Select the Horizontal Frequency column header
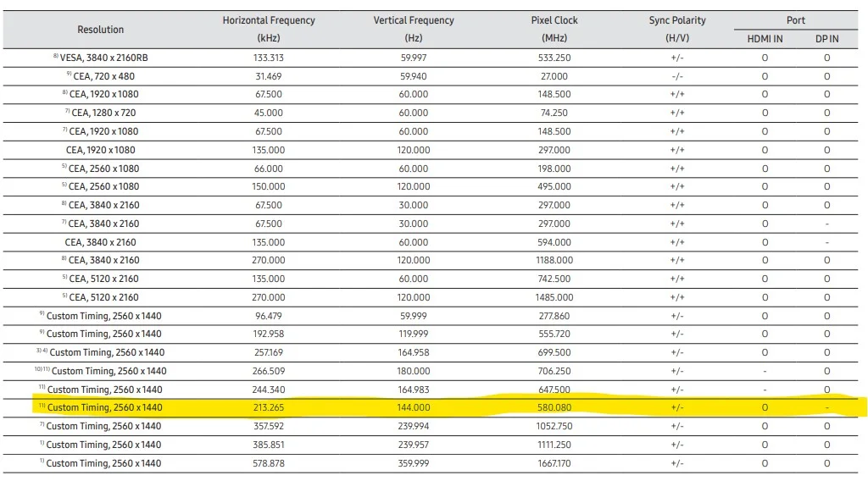Viewport: 868px width, 481px height. (x=269, y=20)
